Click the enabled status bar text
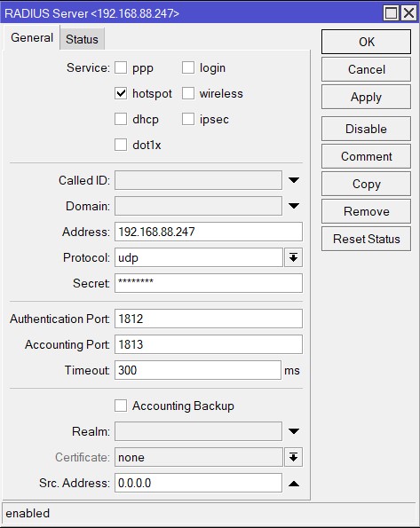This screenshot has width=420, height=528. pos(28,513)
